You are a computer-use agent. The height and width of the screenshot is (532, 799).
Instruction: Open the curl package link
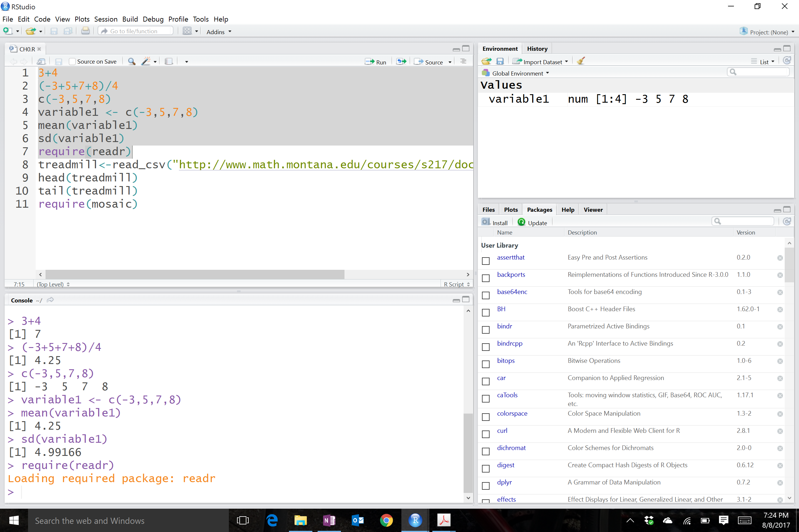502,430
